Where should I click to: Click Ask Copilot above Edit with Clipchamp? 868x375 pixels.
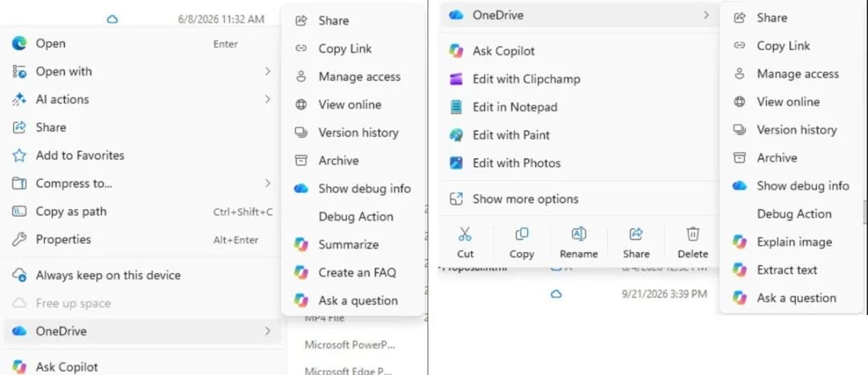click(579, 51)
